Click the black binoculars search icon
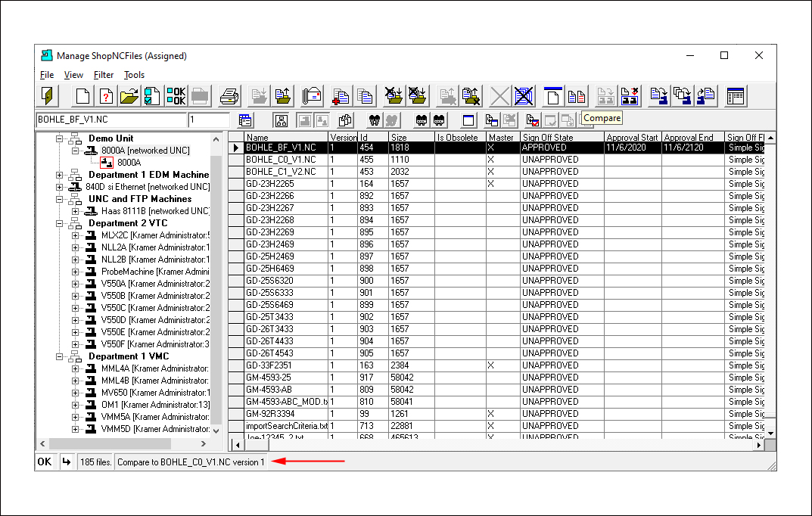The height and width of the screenshot is (516, 812). coord(375,120)
